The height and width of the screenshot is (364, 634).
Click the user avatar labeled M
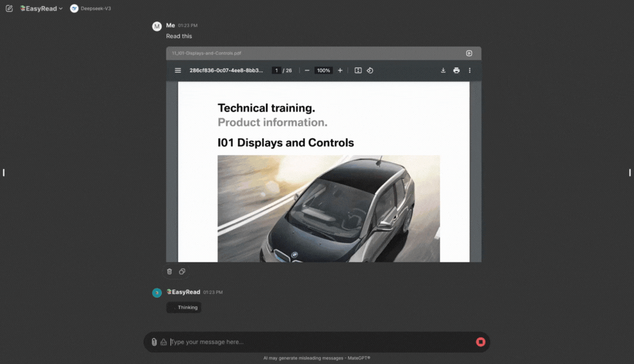point(157,26)
